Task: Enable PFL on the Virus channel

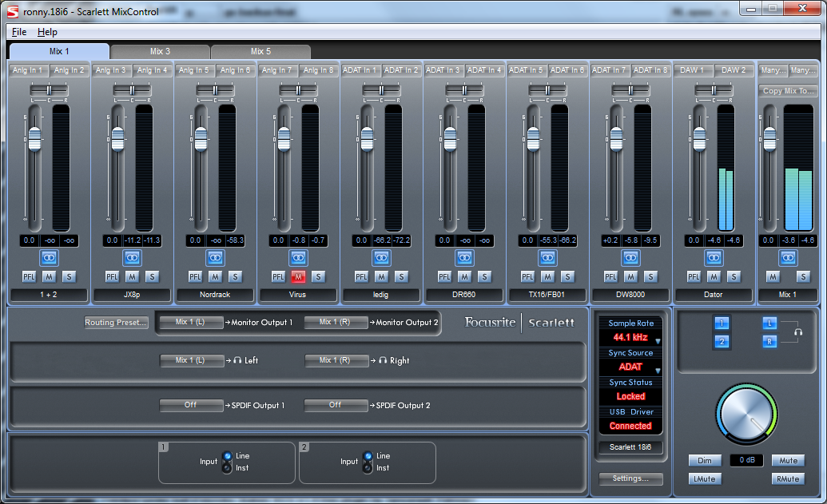Action: tap(278, 277)
